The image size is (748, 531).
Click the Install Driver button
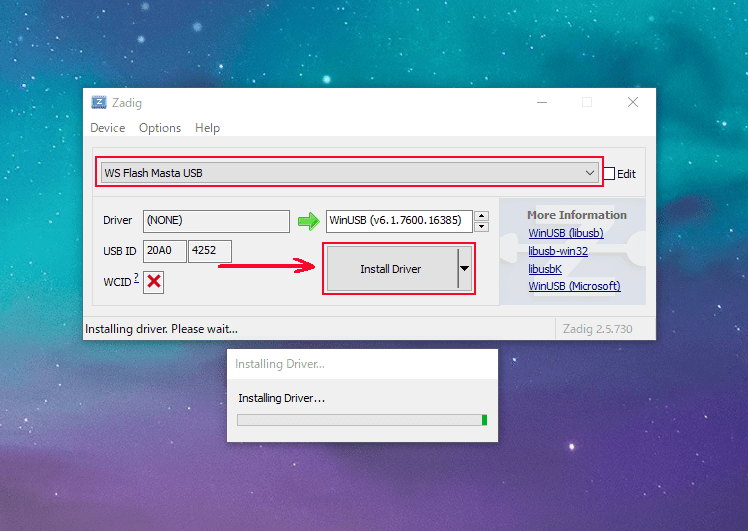coord(392,269)
